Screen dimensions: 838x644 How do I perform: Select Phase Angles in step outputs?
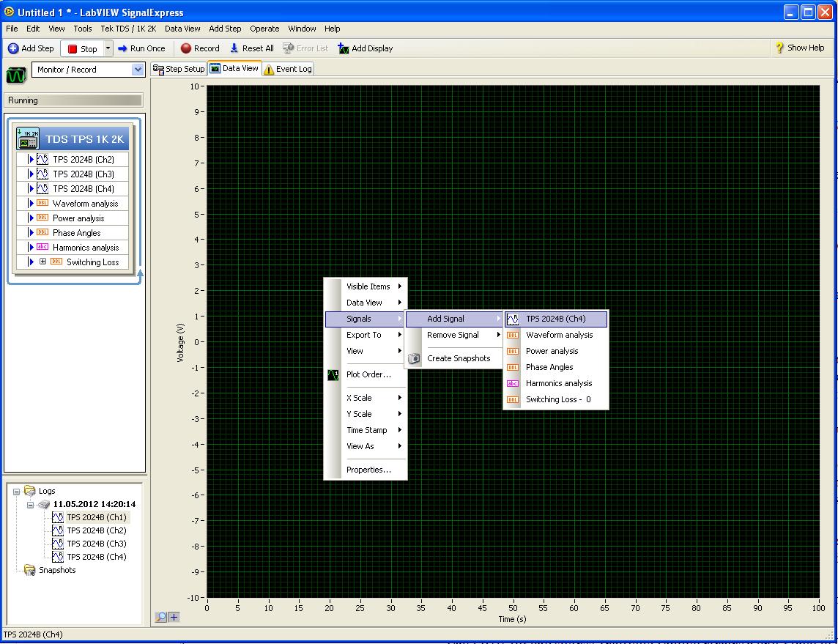tap(73, 232)
